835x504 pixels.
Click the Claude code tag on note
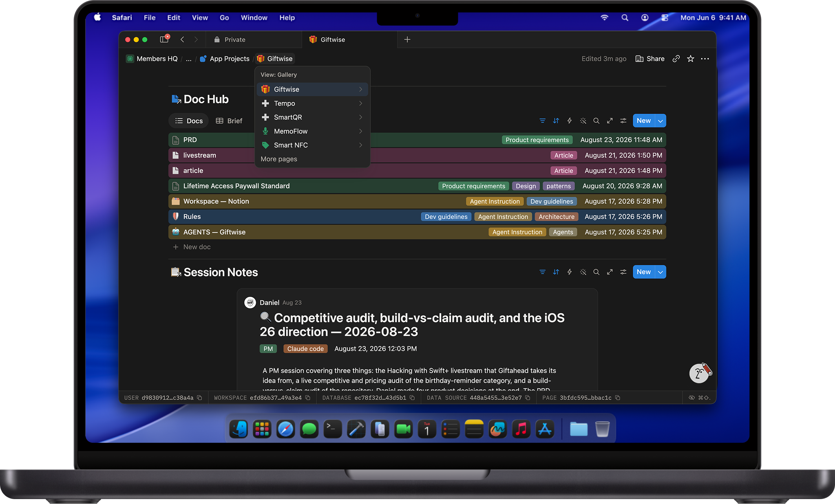click(x=305, y=349)
